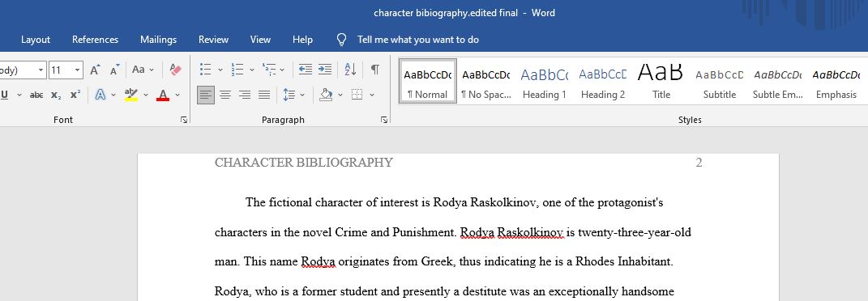Open the font name dropdown
Screen dimensions: 868x301
point(41,70)
